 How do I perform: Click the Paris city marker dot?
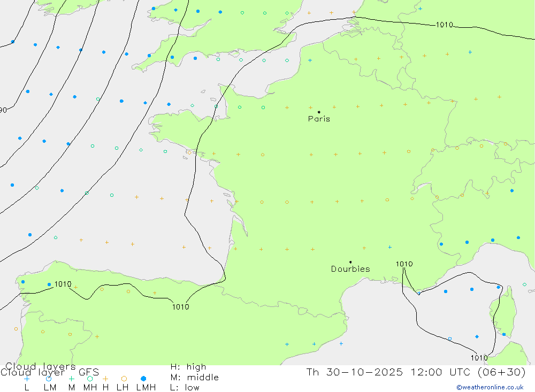pyautogui.click(x=319, y=112)
